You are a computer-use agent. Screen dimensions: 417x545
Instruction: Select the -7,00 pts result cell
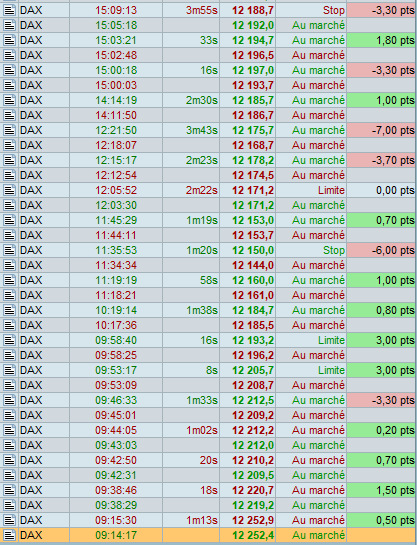[x=381, y=130]
